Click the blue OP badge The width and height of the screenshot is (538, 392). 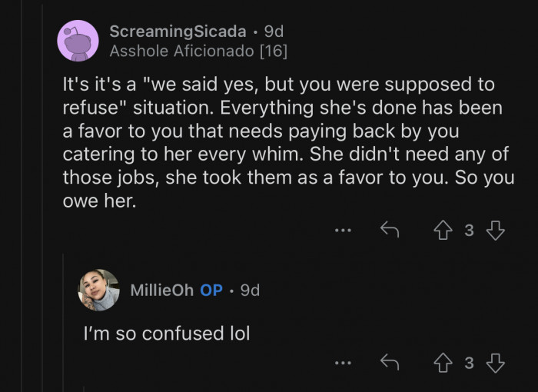[211, 290]
